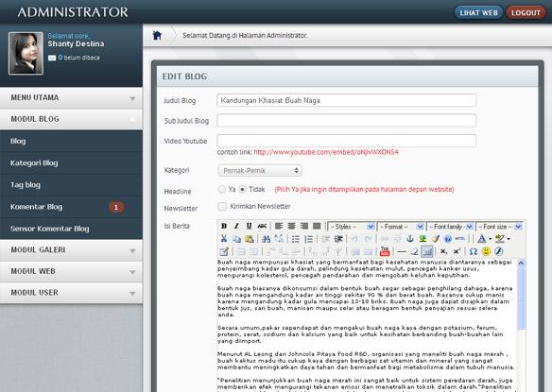
Task: Clean up messy code with broom icon
Action: 436,239
